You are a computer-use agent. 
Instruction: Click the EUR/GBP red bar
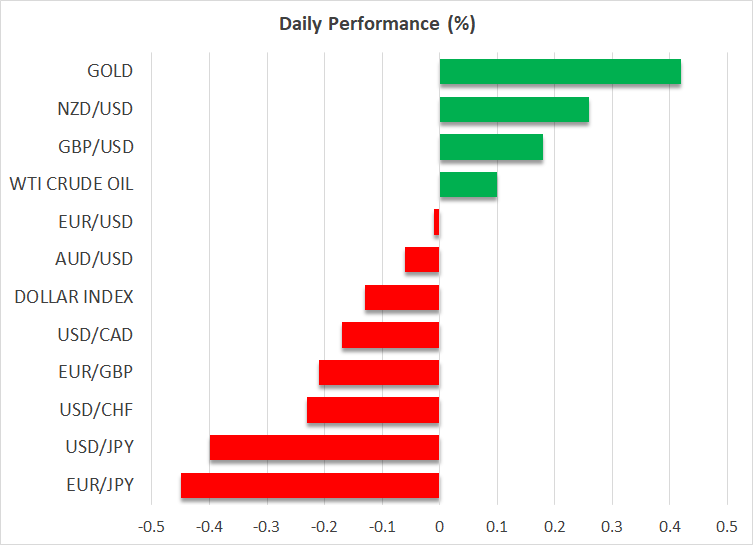point(379,372)
